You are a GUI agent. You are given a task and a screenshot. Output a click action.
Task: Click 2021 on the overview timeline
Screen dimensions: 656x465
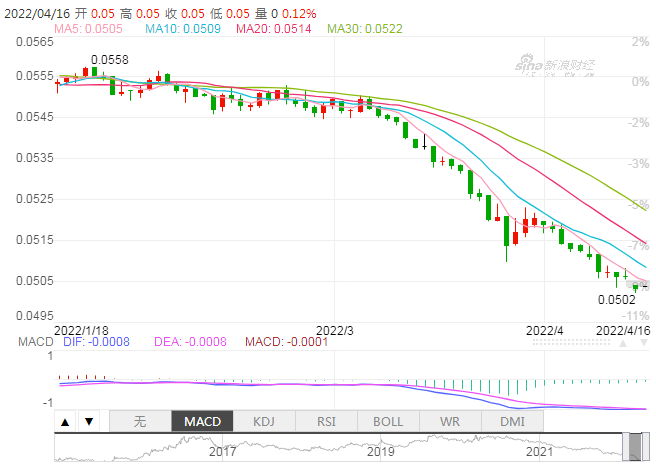(540, 452)
